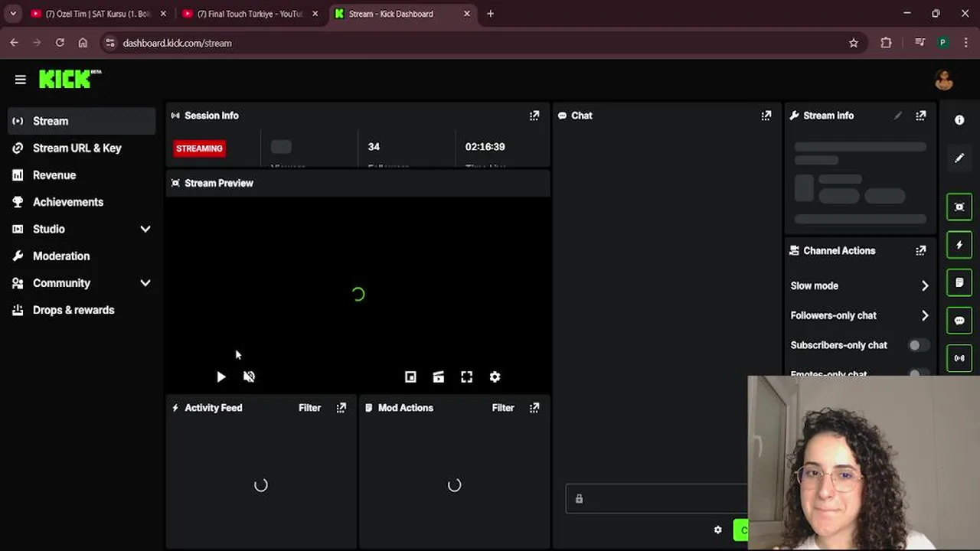
Task: Unmute the stream preview audio
Action: point(249,377)
